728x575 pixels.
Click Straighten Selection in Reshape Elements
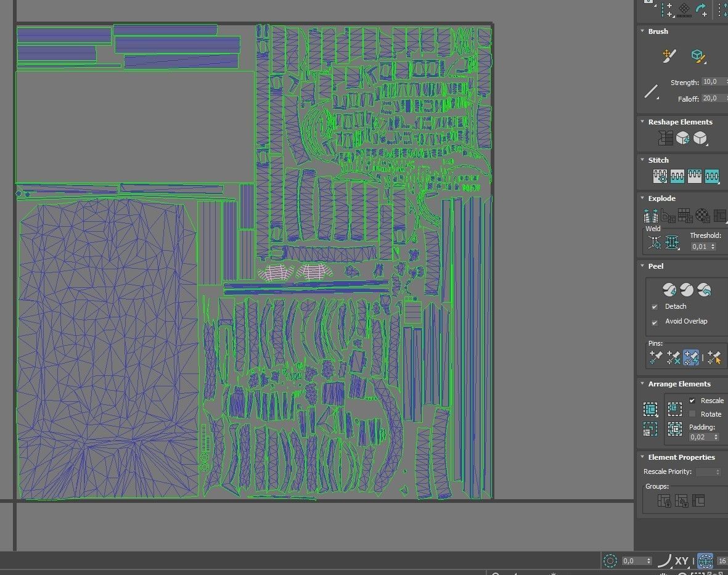[665, 138]
